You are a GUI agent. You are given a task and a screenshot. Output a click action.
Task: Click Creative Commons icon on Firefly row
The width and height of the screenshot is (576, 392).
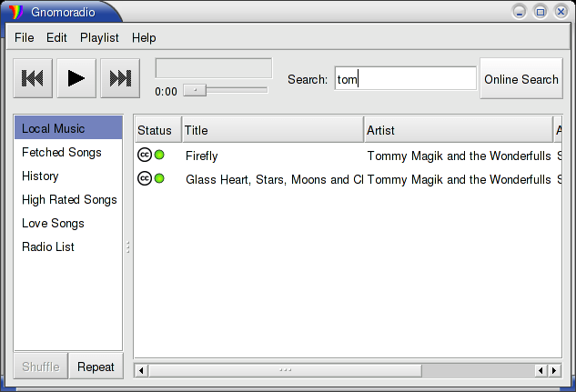point(144,156)
